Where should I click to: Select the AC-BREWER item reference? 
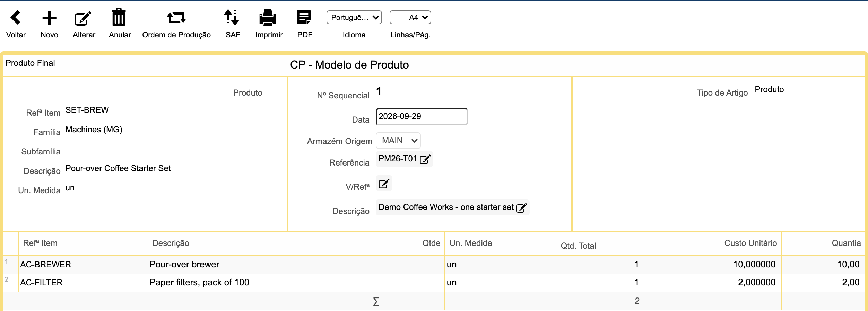pos(46,265)
